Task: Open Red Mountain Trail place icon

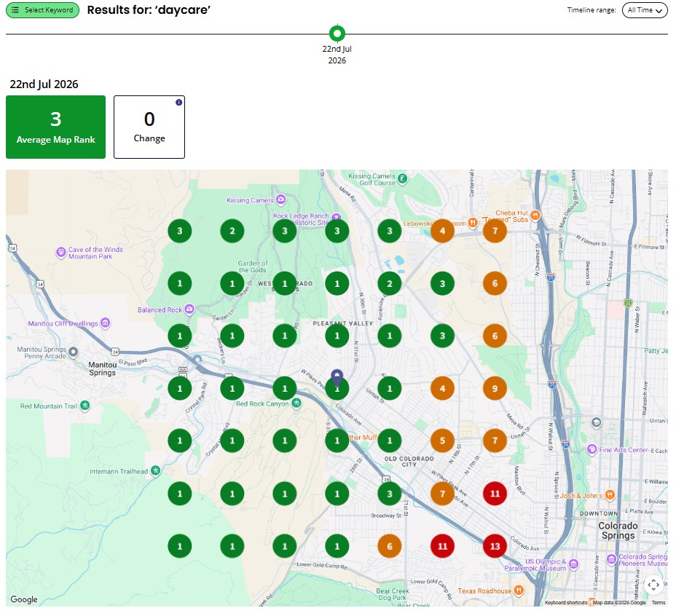Action: pyautogui.click(x=85, y=406)
